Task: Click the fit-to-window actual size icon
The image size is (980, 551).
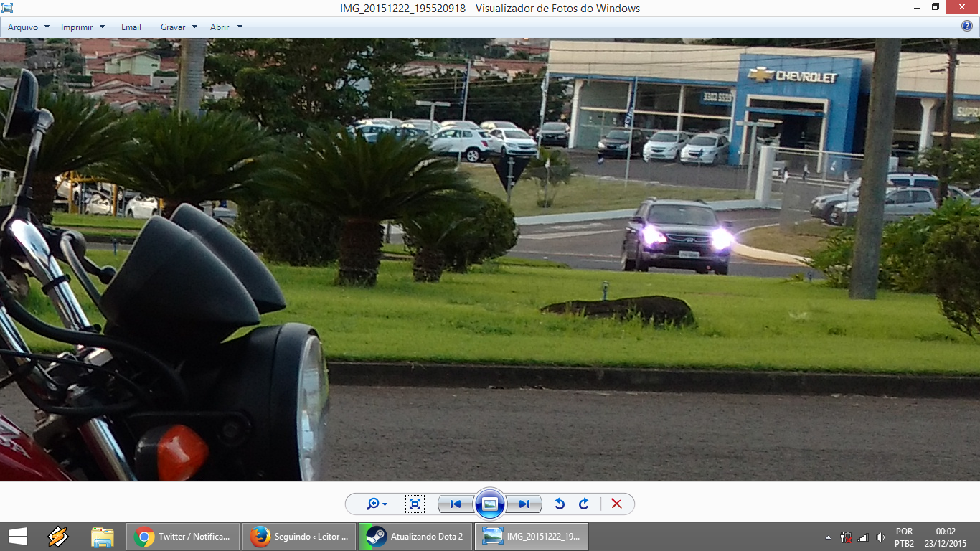Action: (x=415, y=504)
